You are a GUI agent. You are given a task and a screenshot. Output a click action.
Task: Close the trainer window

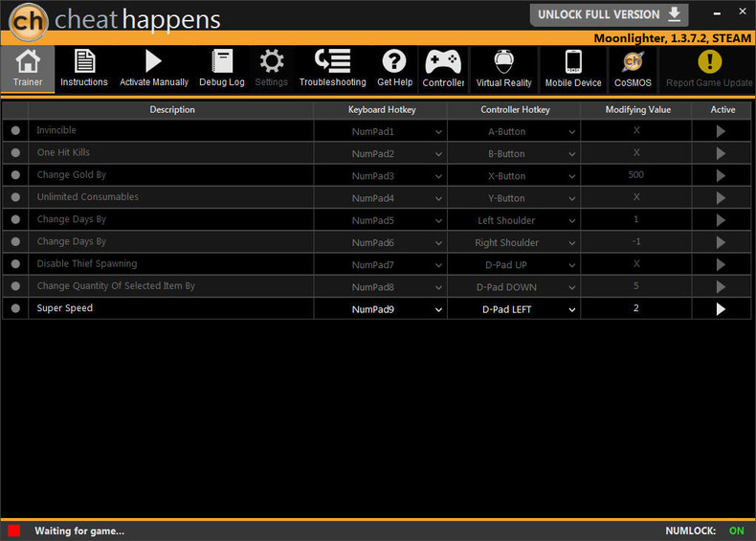(743, 11)
